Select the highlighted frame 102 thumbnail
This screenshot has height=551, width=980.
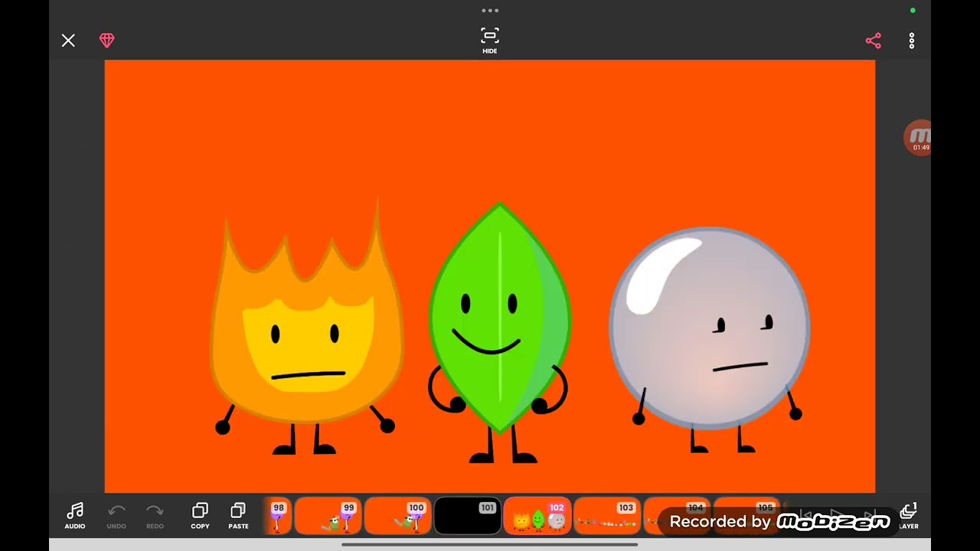point(537,516)
